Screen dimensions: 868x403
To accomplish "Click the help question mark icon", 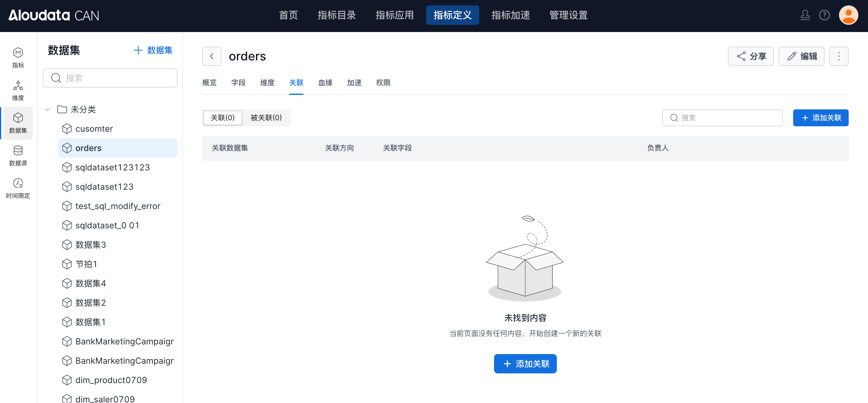I will 824,15.
